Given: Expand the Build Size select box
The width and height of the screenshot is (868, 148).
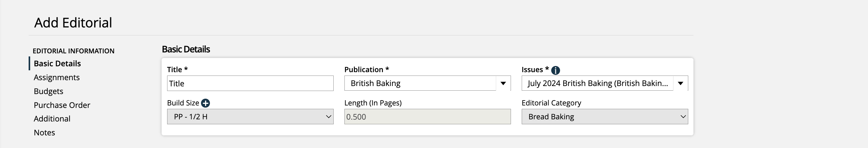Looking at the screenshot, I should click(x=250, y=117).
